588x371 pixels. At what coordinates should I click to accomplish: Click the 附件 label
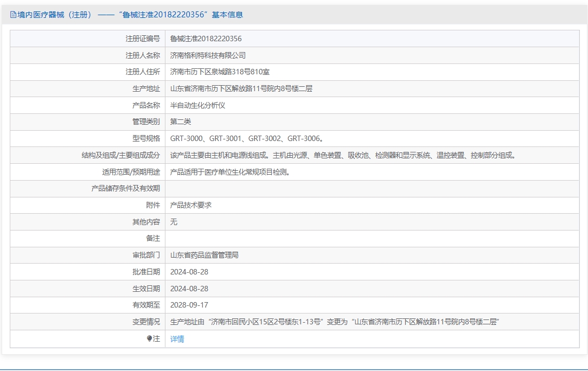point(153,205)
